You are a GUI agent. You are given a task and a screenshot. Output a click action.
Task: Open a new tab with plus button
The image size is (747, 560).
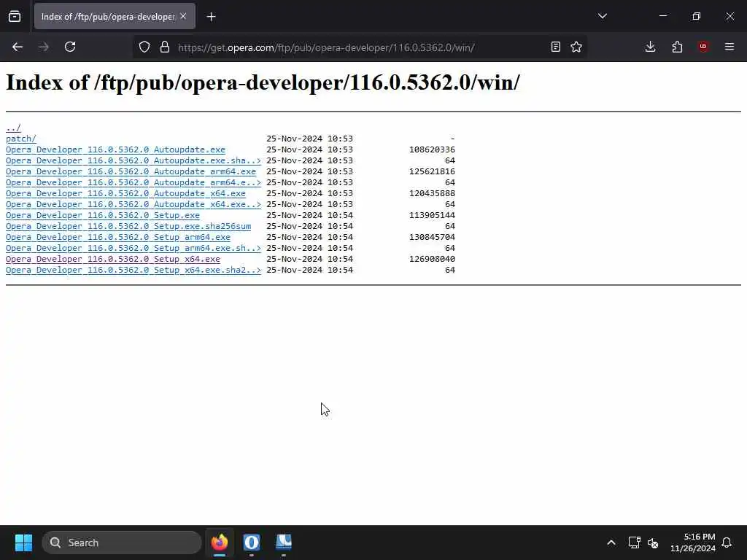click(211, 17)
